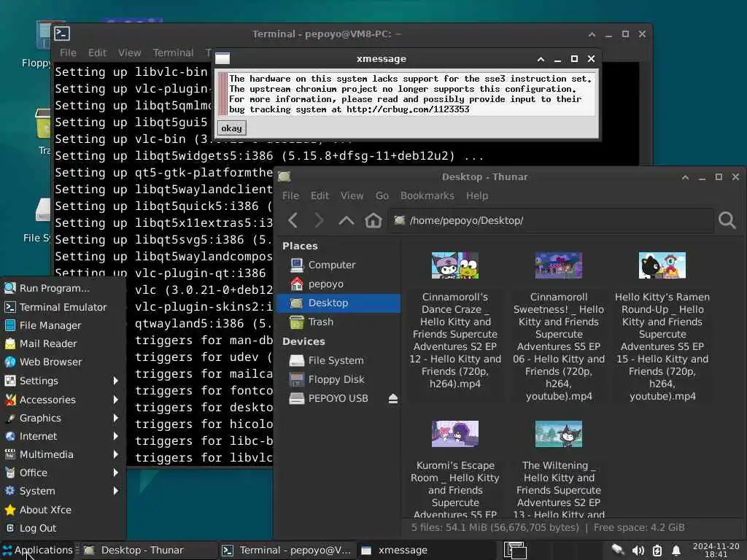Open Terminal window File menu
747x560 pixels.
pyautogui.click(x=68, y=52)
